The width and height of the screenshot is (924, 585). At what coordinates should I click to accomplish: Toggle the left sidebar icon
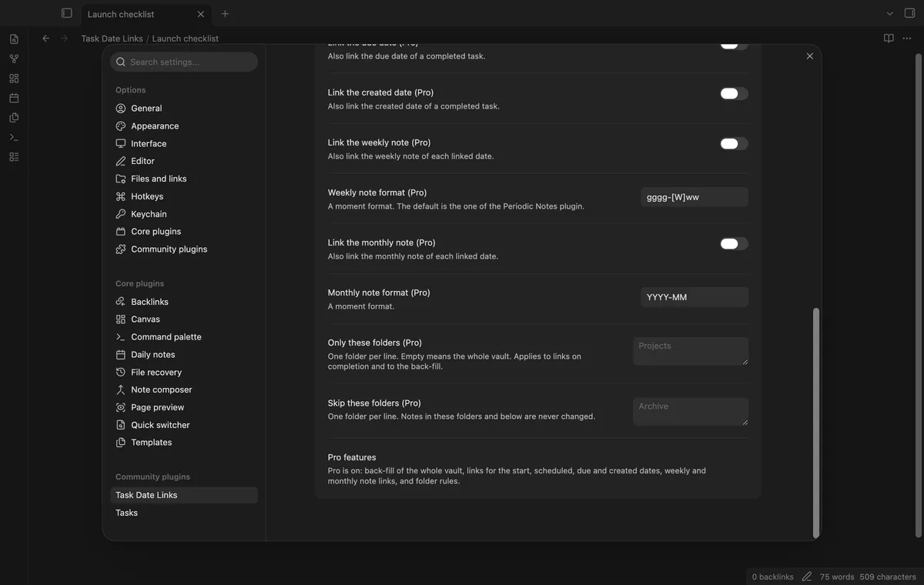[x=67, y=13]
